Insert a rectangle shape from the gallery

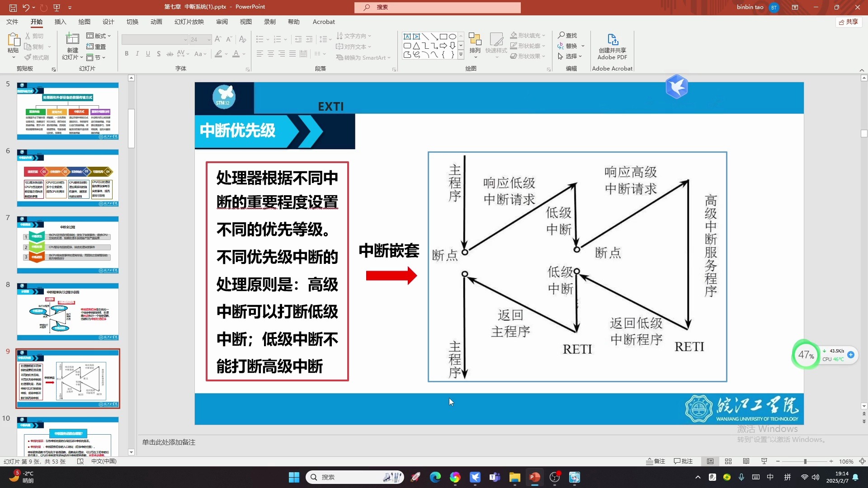[x=444, y=37]
